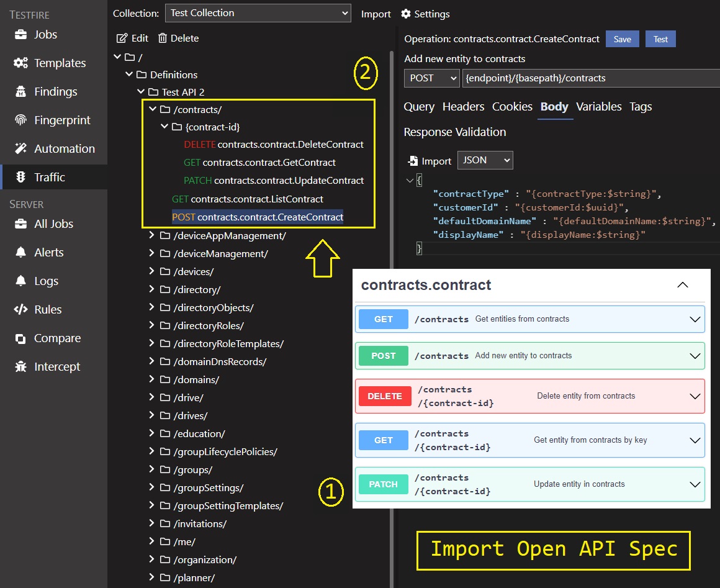
Task: Click the Save button
Action: coord(622,39)
